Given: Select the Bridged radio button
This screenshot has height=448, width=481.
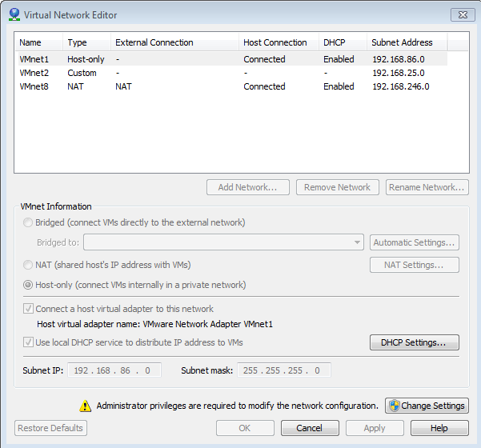Looking at the screenshot, I should click(x=29, y=222).
